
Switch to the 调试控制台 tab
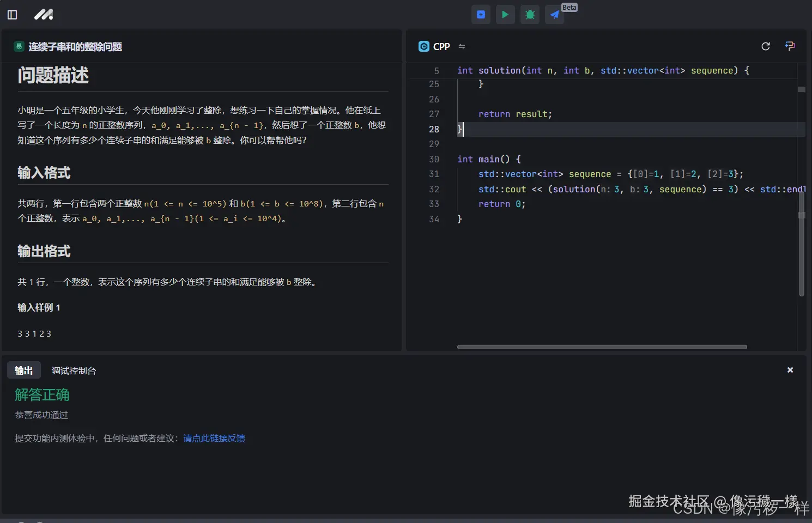(74, 370)
